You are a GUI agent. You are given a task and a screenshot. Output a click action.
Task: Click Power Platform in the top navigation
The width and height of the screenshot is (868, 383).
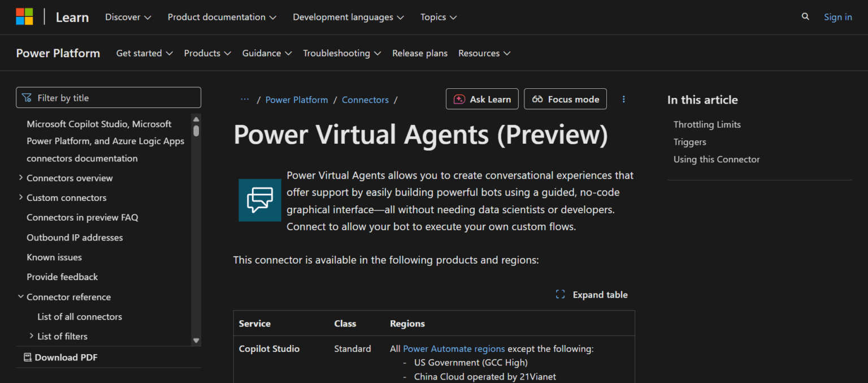[x=58, y=53]
